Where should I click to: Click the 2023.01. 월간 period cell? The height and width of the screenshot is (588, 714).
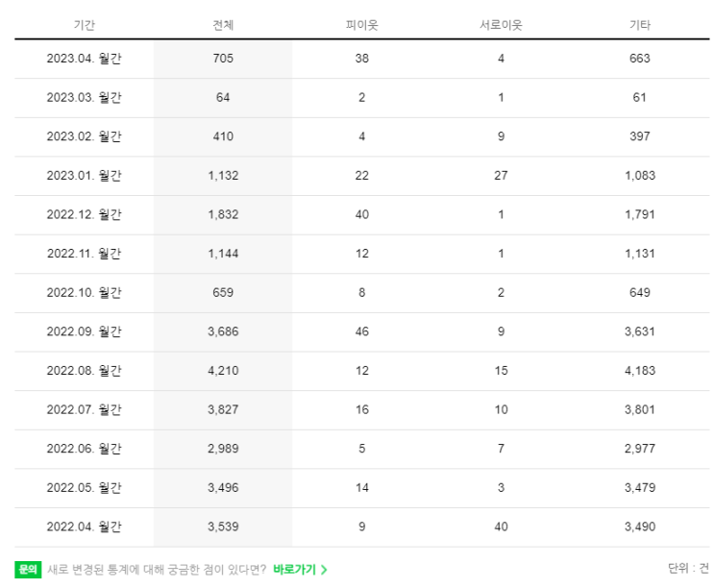pyautogui.click(x=85, y=176)
